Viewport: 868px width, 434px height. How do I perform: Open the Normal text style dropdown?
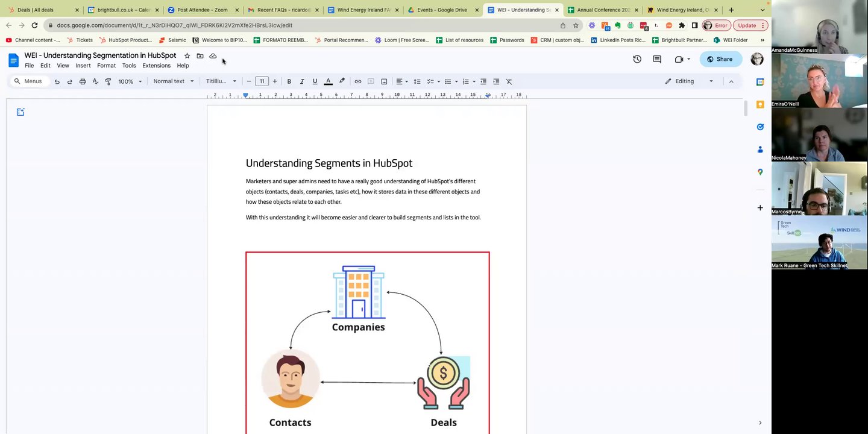174,81
